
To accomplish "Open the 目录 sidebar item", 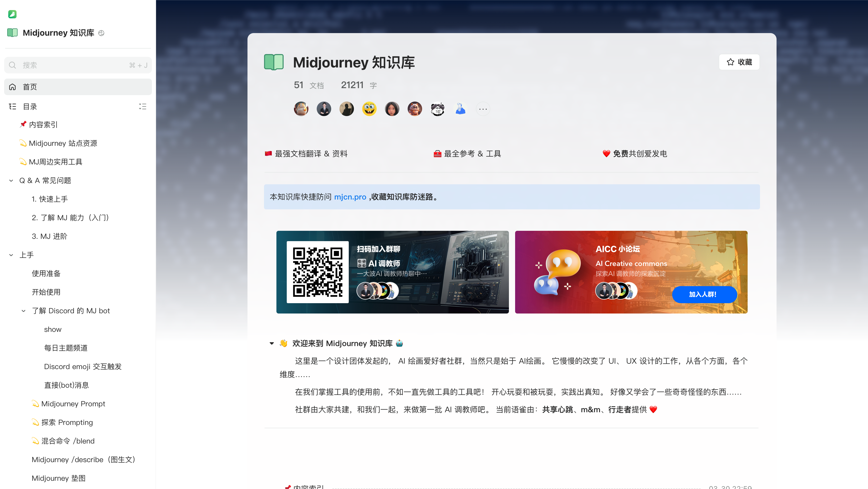I will [x=30, y=106].
